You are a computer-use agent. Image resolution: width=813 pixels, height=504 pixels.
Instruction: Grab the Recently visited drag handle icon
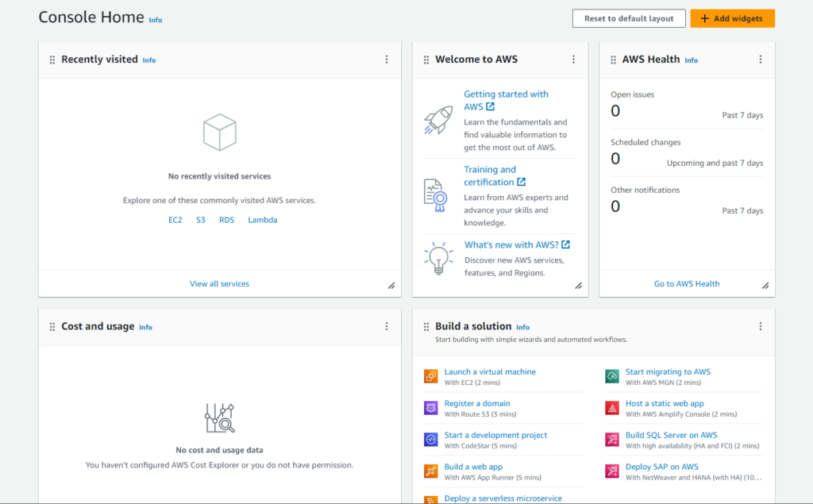pyautogui.click(x=52, y=60)
